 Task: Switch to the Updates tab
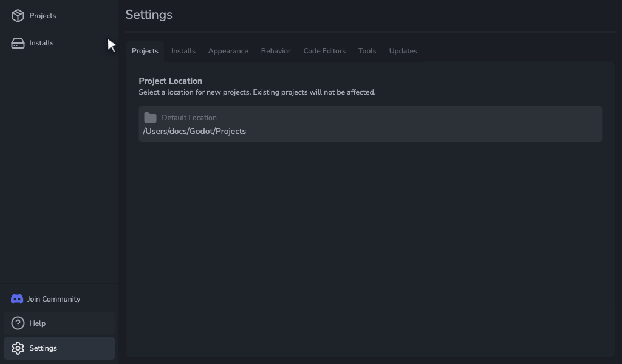(403, 51)
